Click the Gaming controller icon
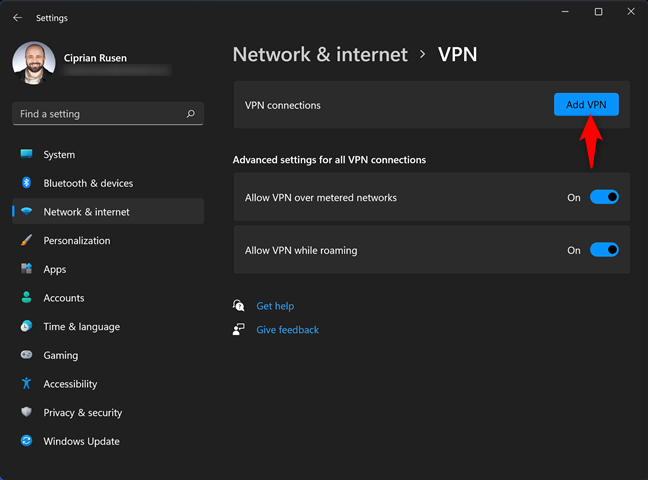This screenshot has width=648, height=480. pyautogui.click(x=26, y=355)
